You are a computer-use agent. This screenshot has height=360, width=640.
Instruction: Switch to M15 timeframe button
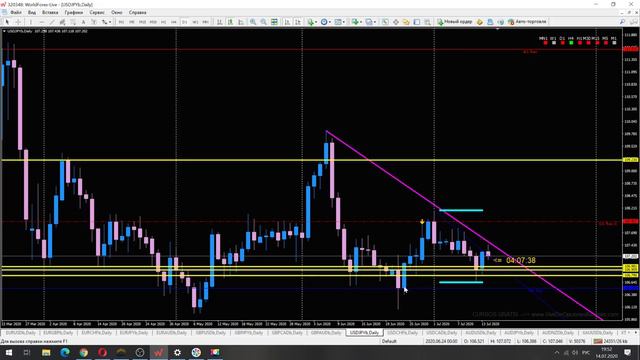(142, 22)
